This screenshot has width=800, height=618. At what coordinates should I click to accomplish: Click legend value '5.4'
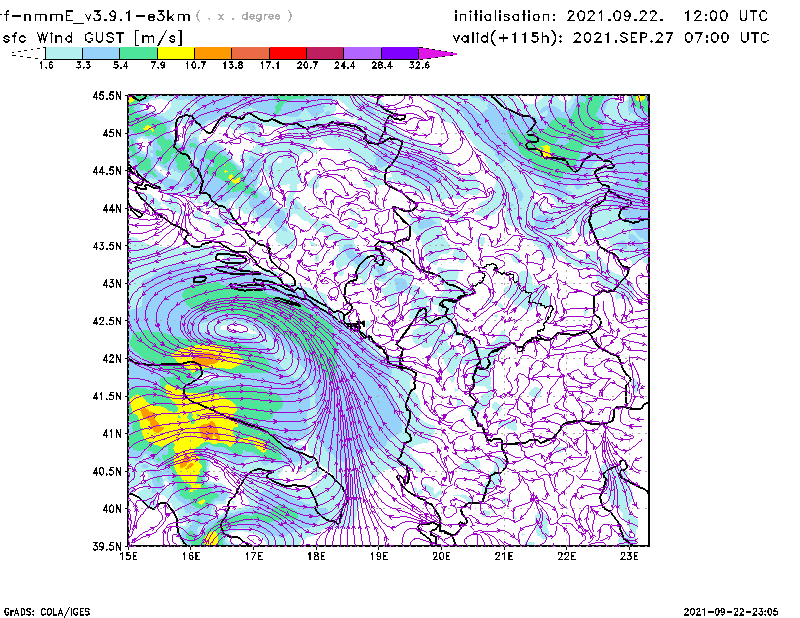[120, 65]
